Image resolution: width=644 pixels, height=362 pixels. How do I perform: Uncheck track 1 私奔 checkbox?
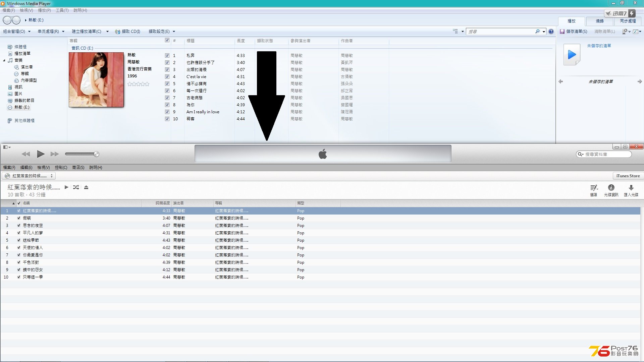167,55
